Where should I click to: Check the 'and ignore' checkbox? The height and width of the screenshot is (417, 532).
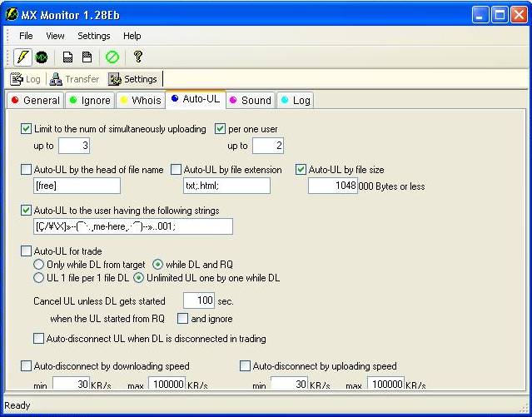point(182,319)
